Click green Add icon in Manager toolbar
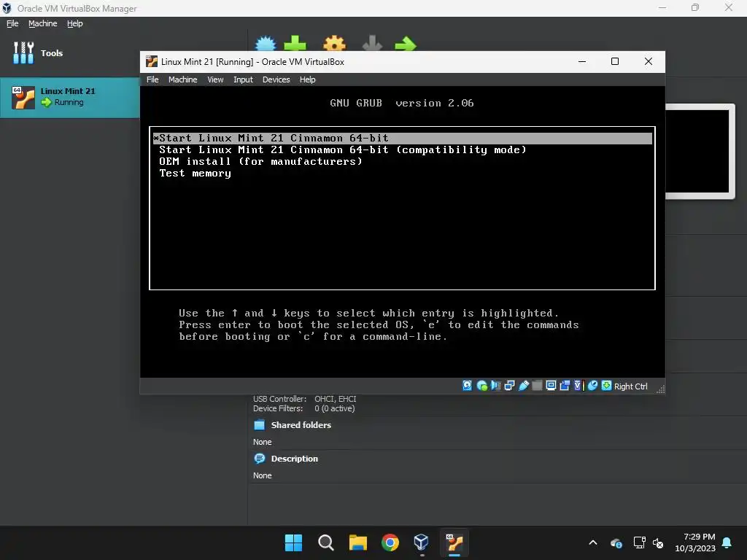Screen dimensions: 747x560 tap(295, 44)
